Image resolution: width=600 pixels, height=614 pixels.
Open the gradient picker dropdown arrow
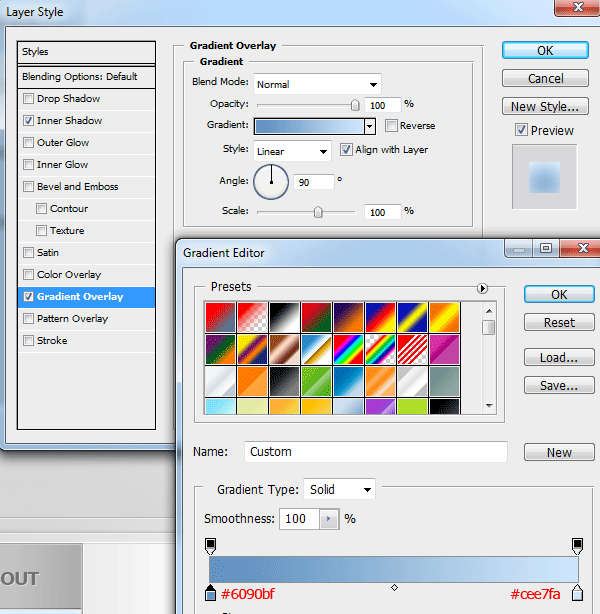click(x=369, y=126)
